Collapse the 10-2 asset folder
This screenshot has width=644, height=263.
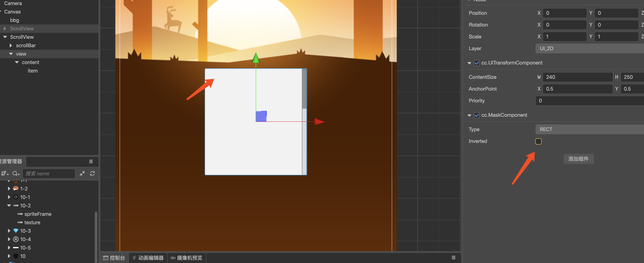click(9, 205)
